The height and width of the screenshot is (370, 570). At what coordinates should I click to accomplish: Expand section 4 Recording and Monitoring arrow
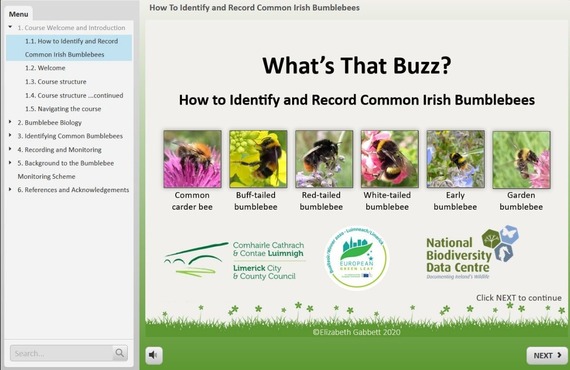(10, 149)
